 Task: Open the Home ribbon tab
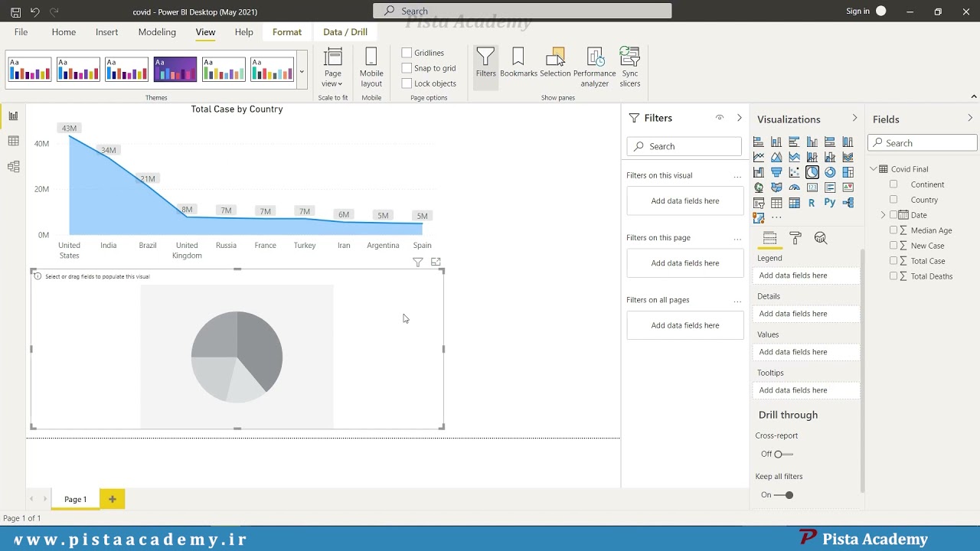coord(64,32)
